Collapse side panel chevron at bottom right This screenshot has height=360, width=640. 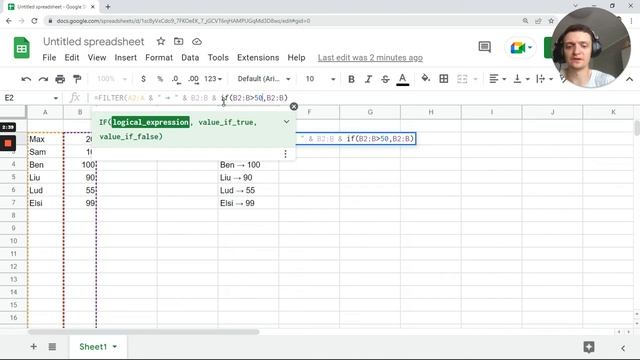(x=623, y=348)
